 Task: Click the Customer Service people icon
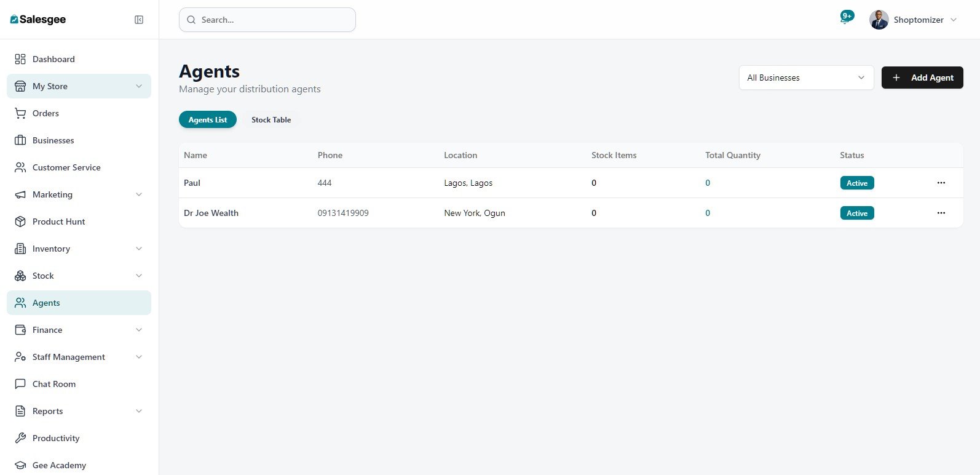pos(20,167)
